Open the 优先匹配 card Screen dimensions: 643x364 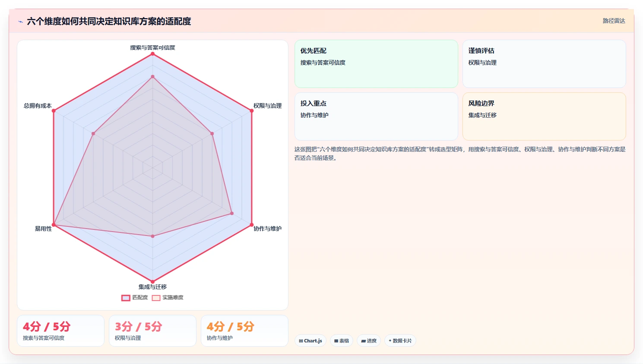tap(376, 64)
